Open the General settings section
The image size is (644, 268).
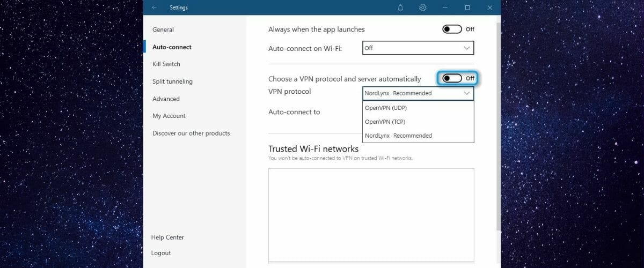click(x=163, y=29)
